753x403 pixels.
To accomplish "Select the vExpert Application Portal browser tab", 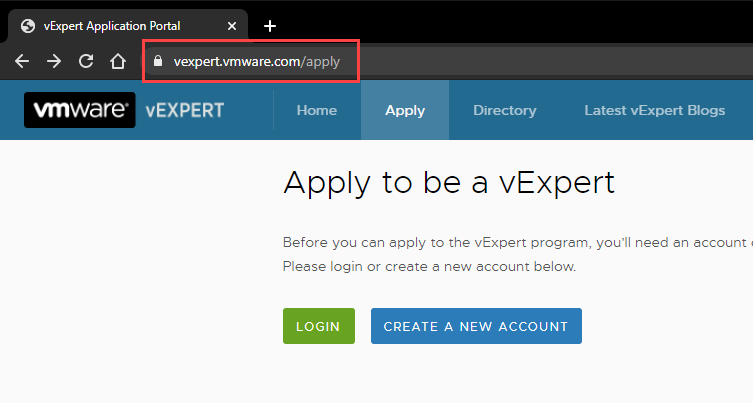I will pyautogui.click(x=128, y=26).
